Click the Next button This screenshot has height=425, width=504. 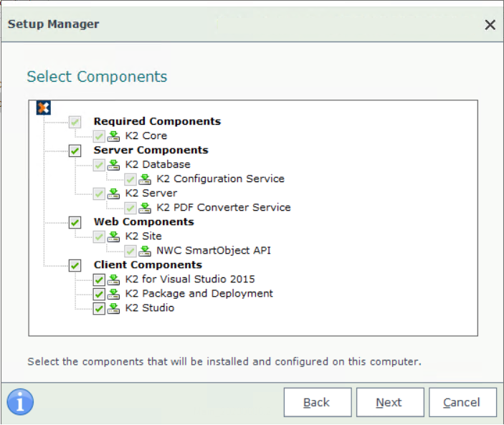pyautogui.click(x=390, y=402)
